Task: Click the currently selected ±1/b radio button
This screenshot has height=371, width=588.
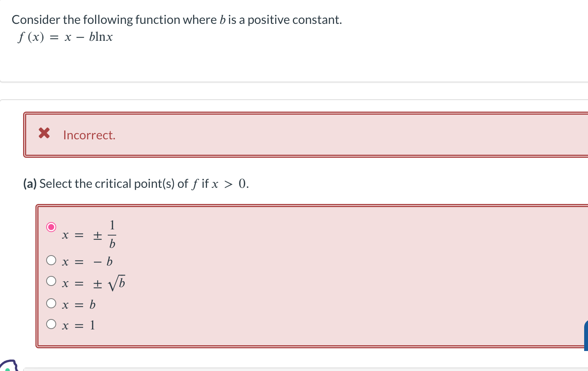Action: click(x=51, y=227)
